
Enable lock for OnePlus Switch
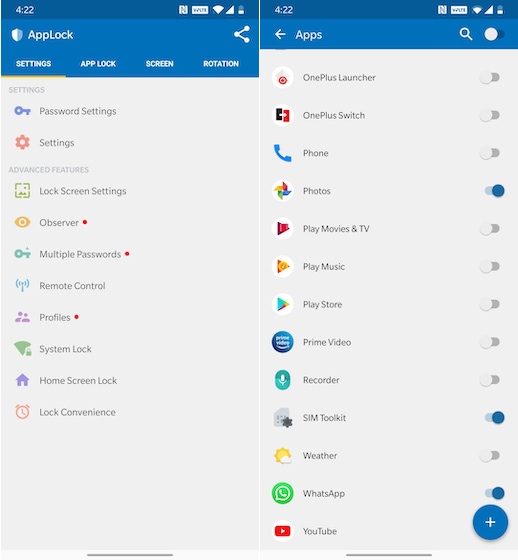coord(490,115)
